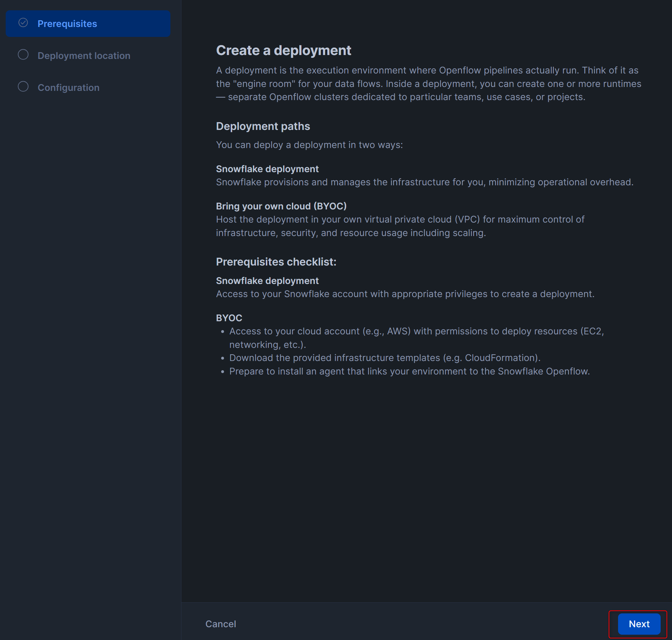Click the "Access to your cloud account" bullet
672x640 pixels.
point(416,338)
